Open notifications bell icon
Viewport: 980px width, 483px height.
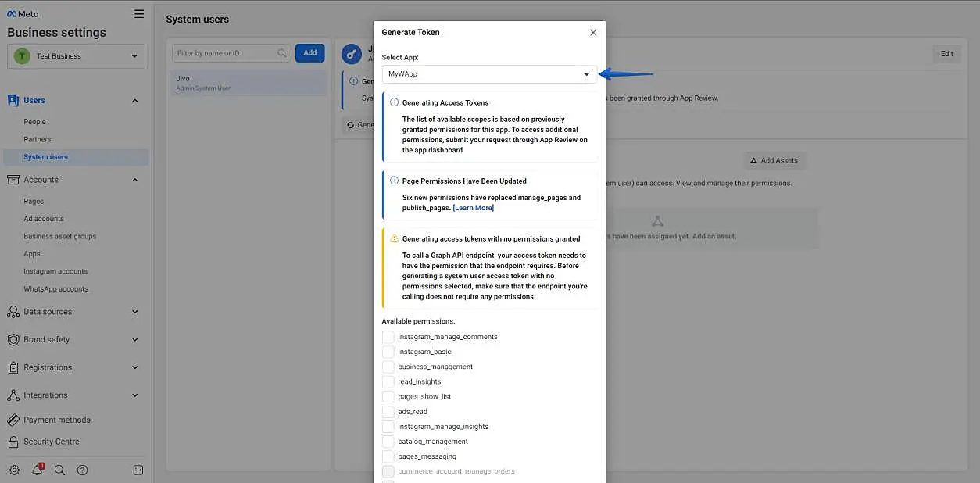click(37, 470)
